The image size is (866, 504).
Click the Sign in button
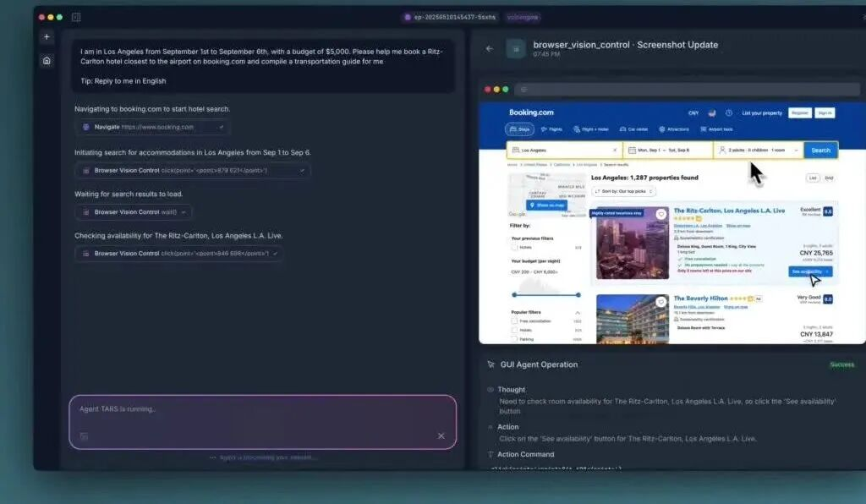click(x=825, y=112)
